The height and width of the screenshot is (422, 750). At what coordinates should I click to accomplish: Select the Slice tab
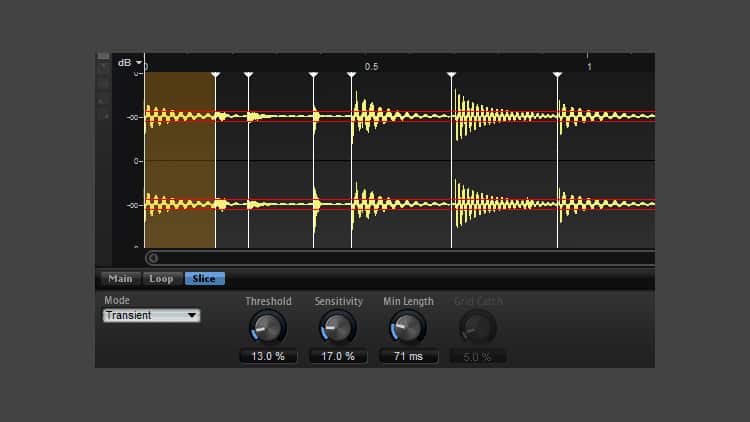(204, 278)
